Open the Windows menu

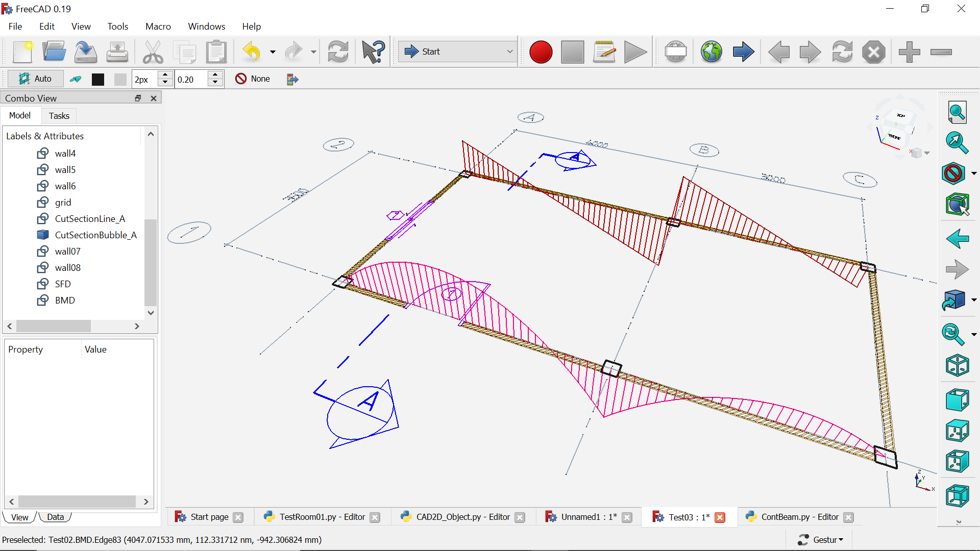pos(206,26)
